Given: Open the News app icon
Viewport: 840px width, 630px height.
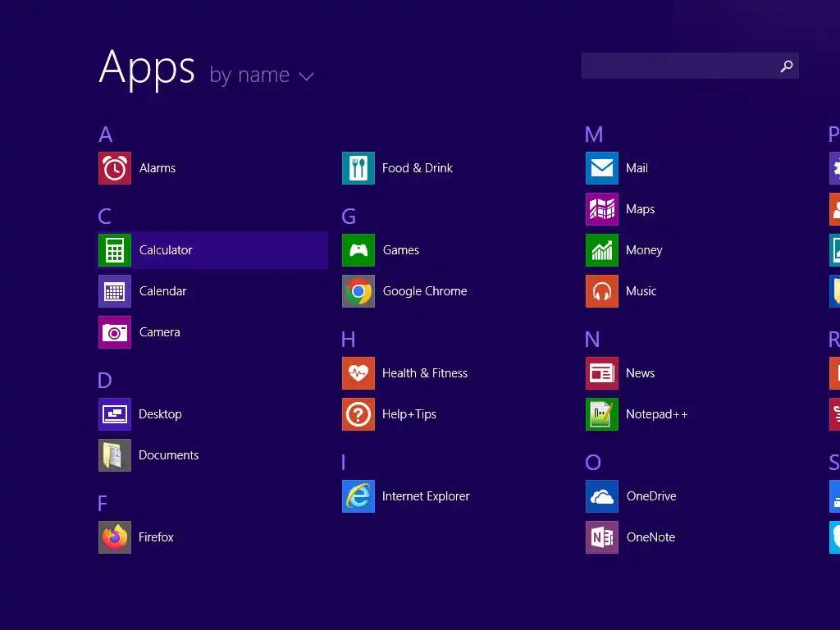Looking at the screenshot, I should (x=602, y=373).
